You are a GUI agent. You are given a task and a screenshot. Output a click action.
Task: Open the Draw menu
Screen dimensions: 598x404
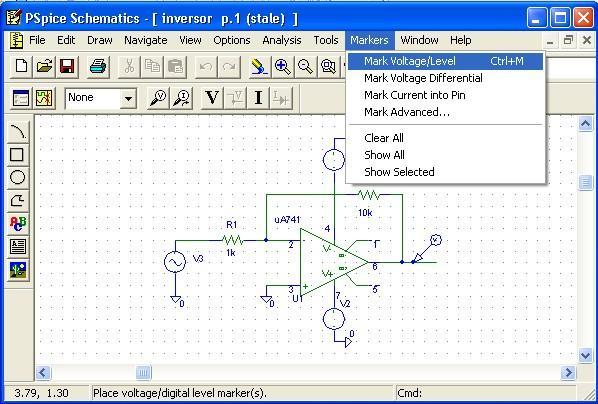tap(100, 40)
